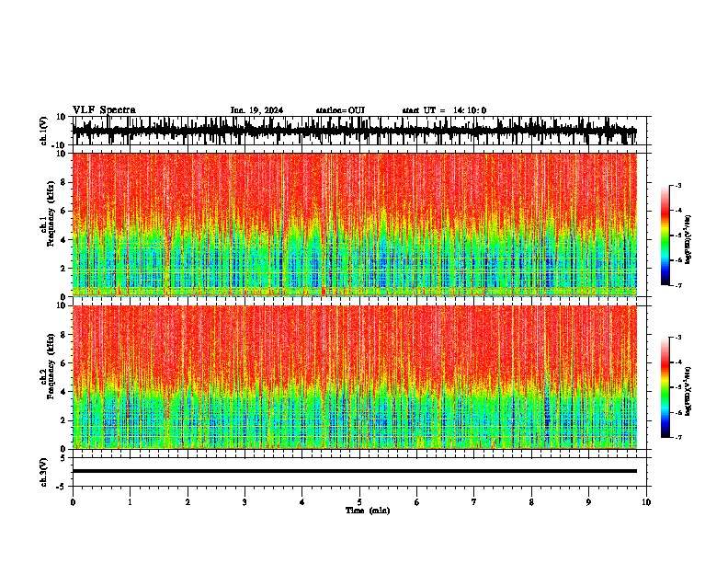Click the ch.1 spectrogram color scale bar

(665, 236)
